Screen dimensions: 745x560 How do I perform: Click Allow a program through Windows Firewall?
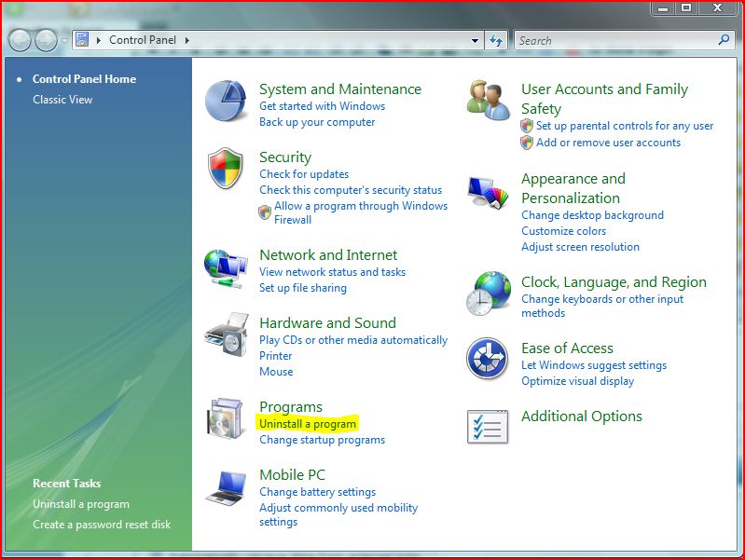point(361,212)
